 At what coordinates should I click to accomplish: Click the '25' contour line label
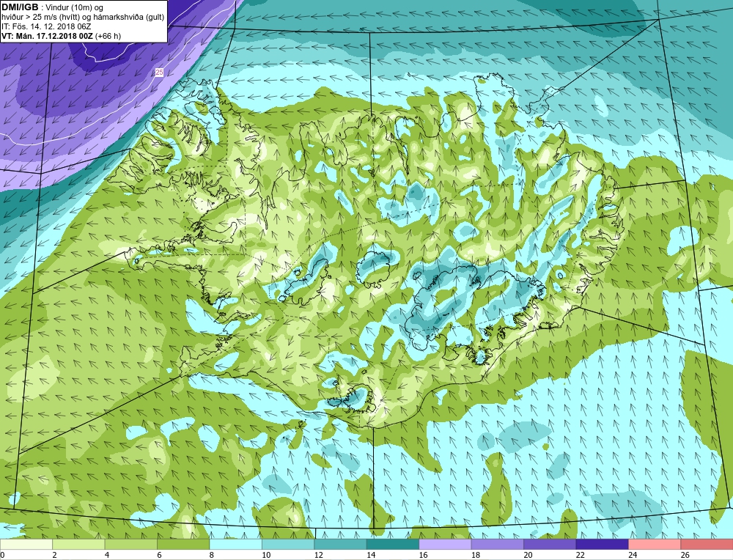pos(159,73)
